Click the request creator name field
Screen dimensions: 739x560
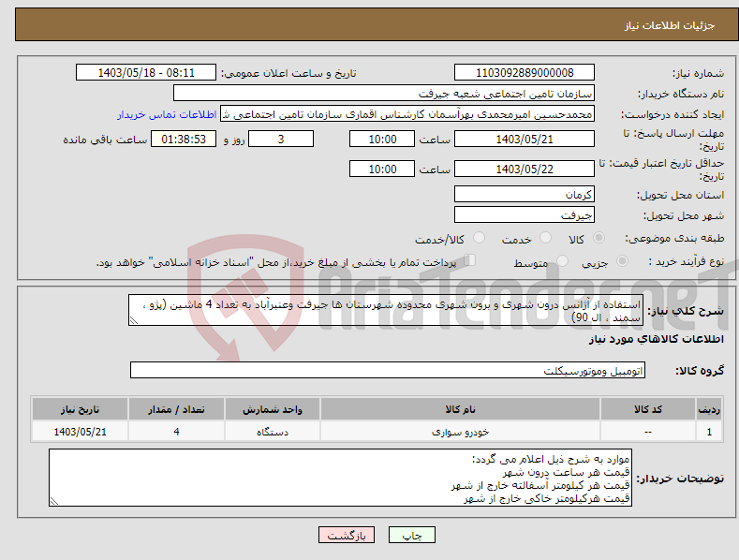click(407, 114)
